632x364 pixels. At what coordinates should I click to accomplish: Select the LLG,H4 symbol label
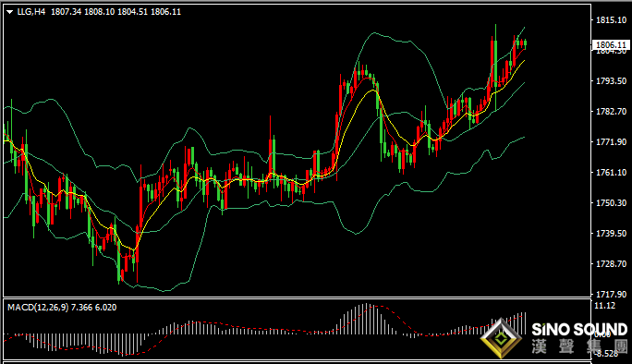(x=31, y=12)
